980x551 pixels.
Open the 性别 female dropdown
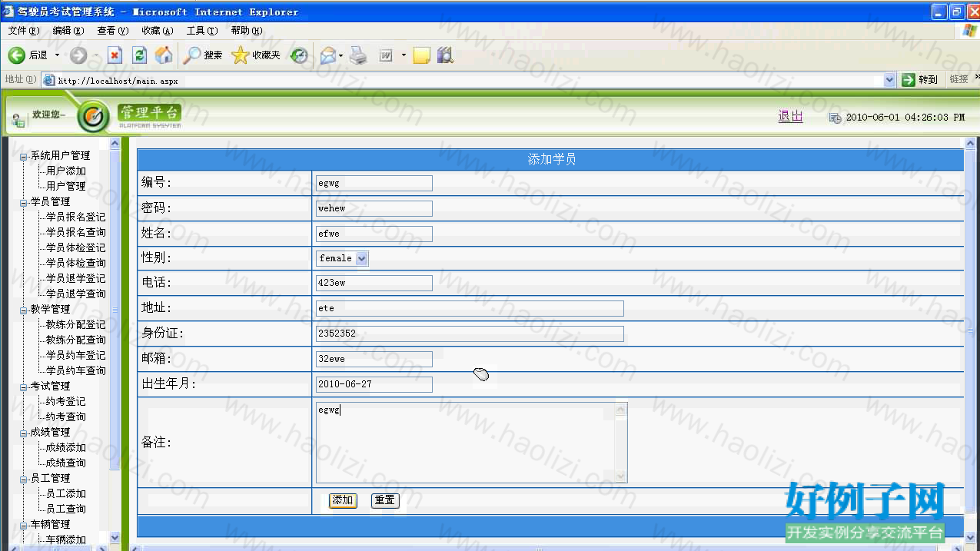[x=342, y=258]
